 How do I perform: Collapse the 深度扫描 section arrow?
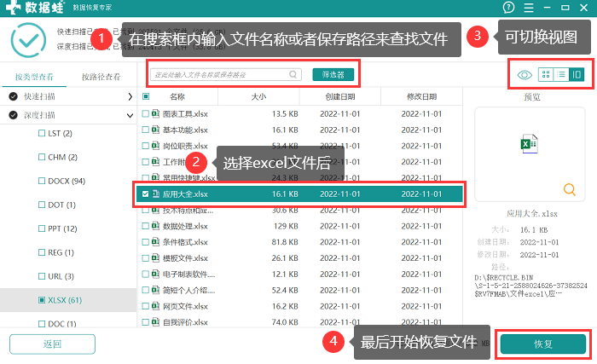(x=130, y=115)
